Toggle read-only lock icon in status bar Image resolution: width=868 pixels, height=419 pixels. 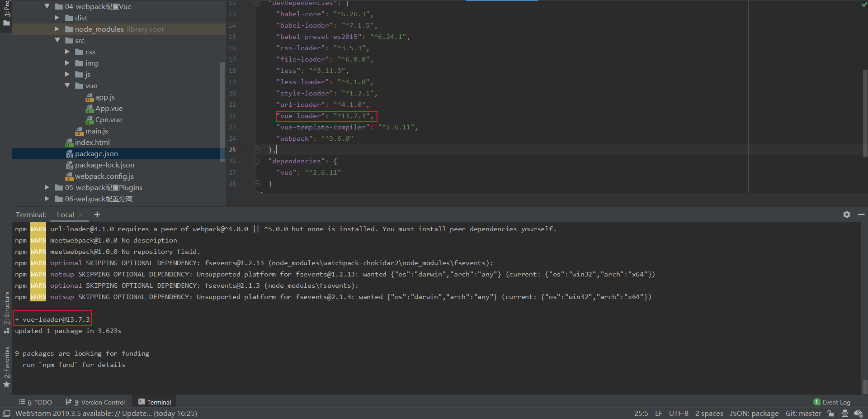point(830,413)
